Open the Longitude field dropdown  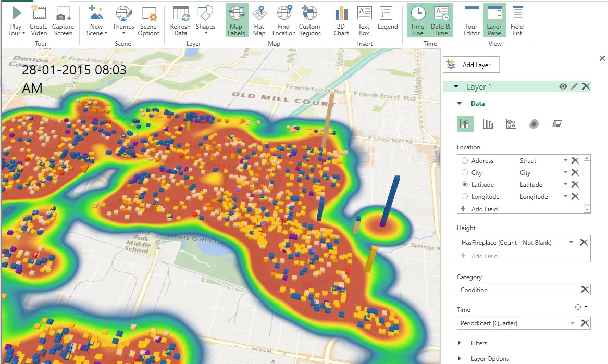(x=565, y=196)
